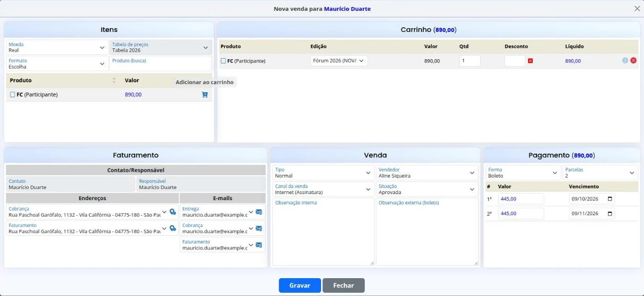The width and height of the screenshot is (644, 296).
Task: Open the Tipo dropdown in Venda
Action: [323, 173]
